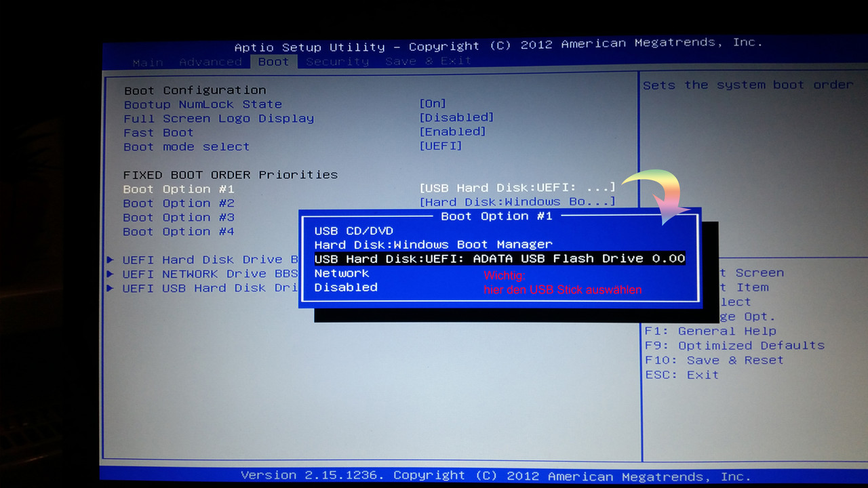The image size is (868, 488).
Task: Pick Disabled in the Boot Option #1 popup
Action: click(x=346, y=287)
